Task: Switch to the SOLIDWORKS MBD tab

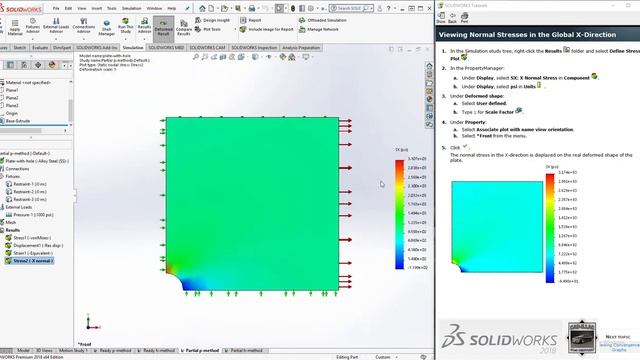Action: click(166, 48)
